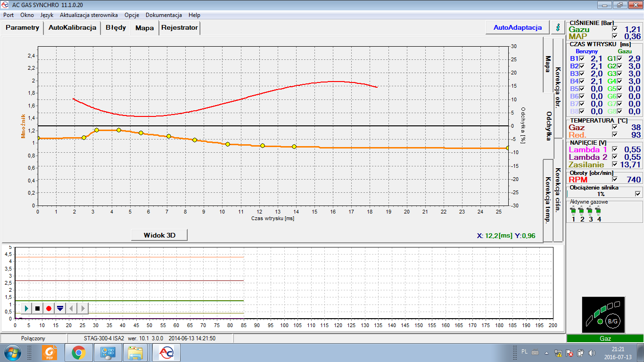Image resolution: width=644 pixels, height=362 pixels.
Task: Open the Control Panel taskbar icon
Action: (x=107, y=352)
